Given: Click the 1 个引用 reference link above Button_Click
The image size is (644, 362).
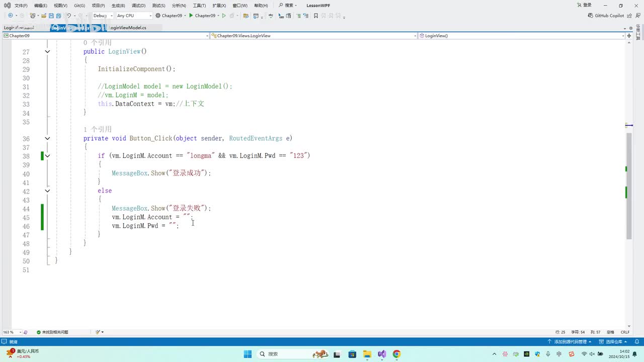Looking at the screenshot, I should [98, 129].
